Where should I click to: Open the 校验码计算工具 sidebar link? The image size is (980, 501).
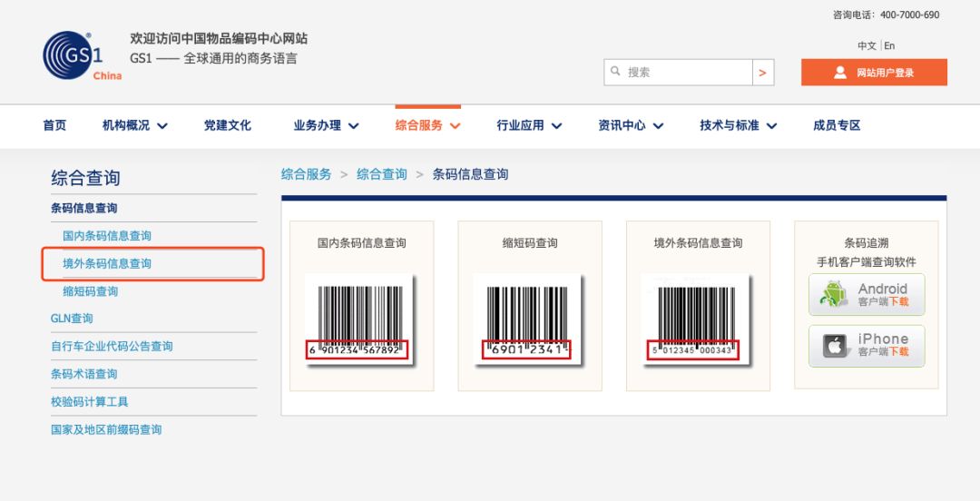click(x=90, y=402)
